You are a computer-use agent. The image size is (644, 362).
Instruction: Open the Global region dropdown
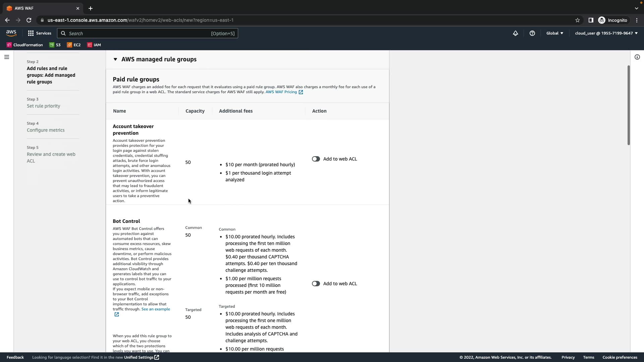point(554,33)
